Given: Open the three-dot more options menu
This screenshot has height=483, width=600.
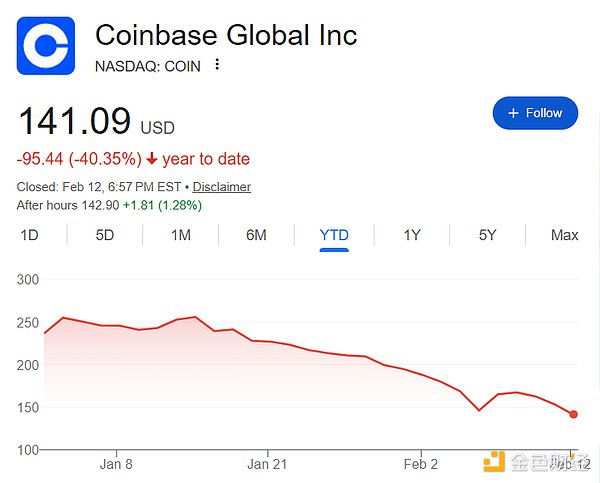Looking at the screenshot, I should pos(217,66).
